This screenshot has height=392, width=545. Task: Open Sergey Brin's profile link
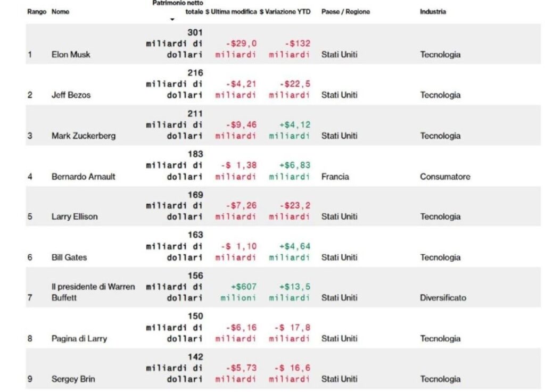click(x=73, y=379)
